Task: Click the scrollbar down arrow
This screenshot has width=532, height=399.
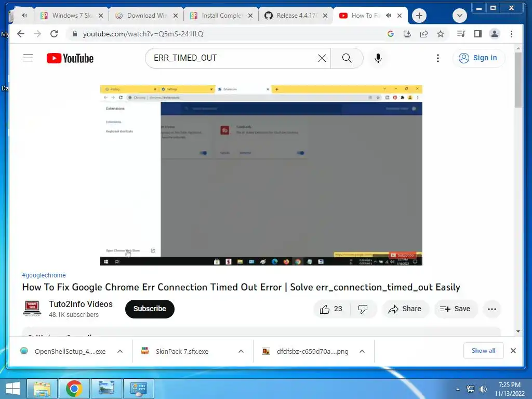Action: (518, 331)
